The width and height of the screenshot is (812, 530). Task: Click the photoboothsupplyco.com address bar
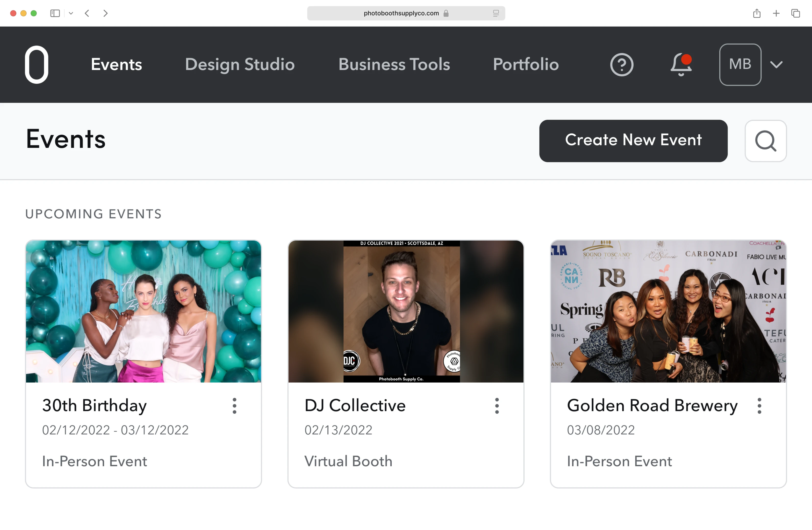click(401, 13)
